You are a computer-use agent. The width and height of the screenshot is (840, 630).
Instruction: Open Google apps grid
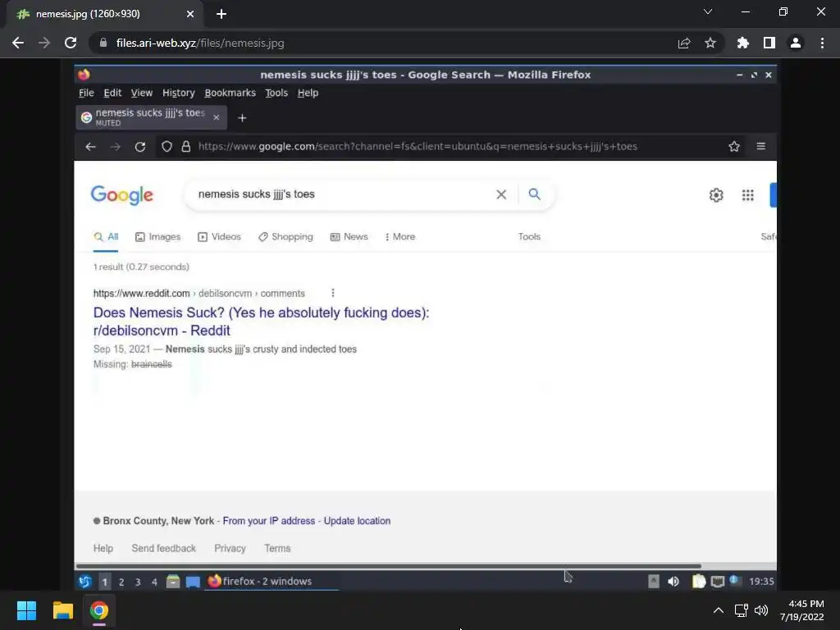tap(748, 195)
